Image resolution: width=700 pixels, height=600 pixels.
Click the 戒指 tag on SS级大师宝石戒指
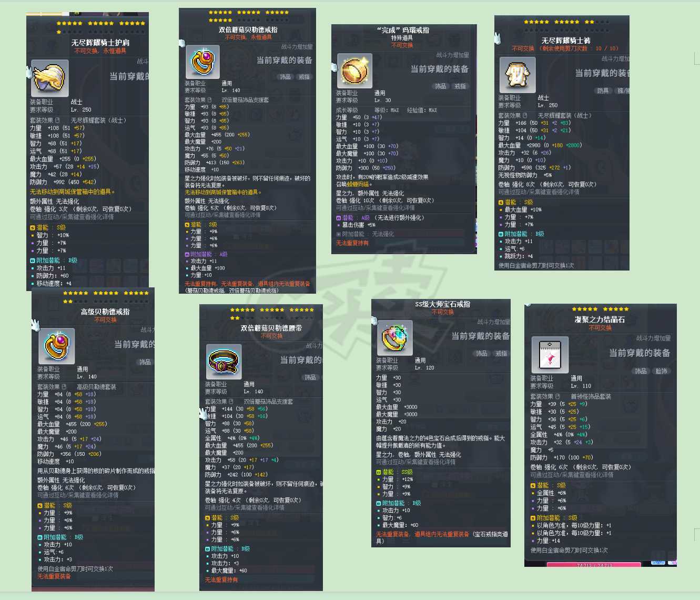tap(501, 354)
